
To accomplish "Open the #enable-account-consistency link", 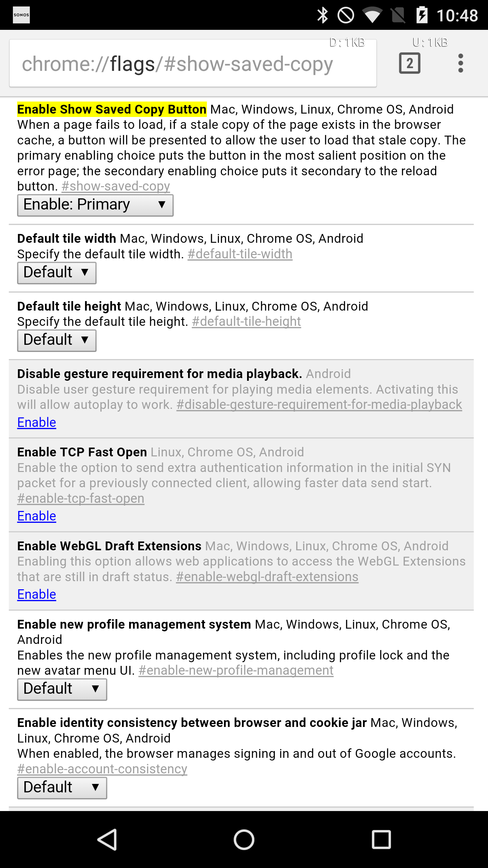I will [x=102, y=769].
